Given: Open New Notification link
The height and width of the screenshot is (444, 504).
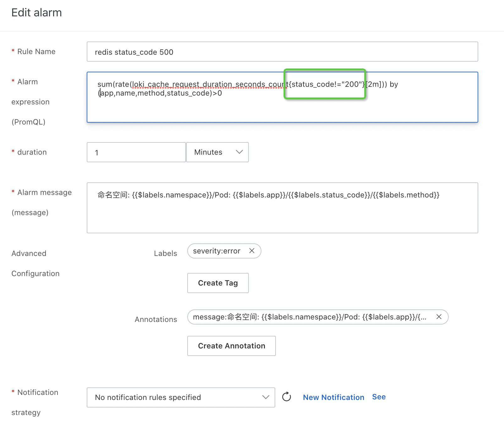Looking at the screenshot, I should click(333, 397).
